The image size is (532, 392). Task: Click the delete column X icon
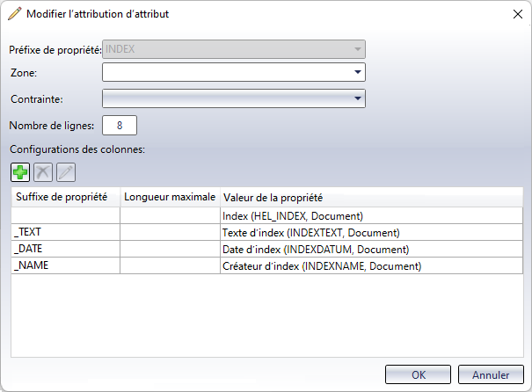tap(42, 172)
